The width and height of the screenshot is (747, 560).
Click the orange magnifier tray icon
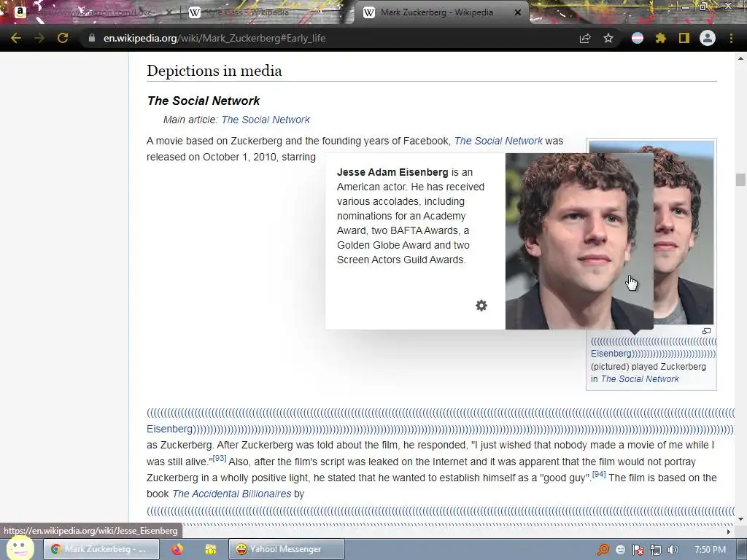click(x=603, y=550)
